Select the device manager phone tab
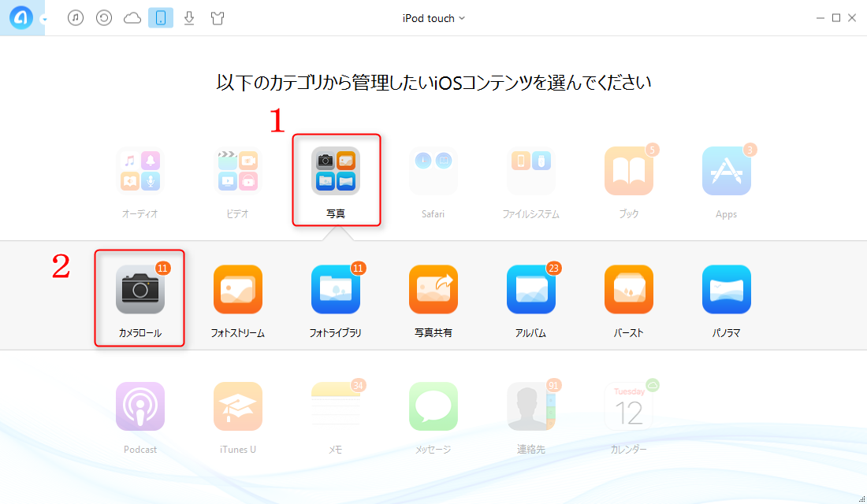The width and height of the screenshot is (867, 504). tap(160, 17)
